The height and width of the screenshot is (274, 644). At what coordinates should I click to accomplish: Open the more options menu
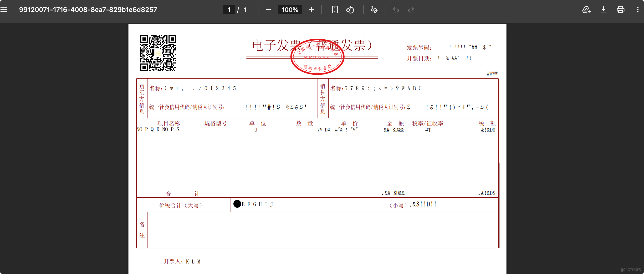pos(638,10)
